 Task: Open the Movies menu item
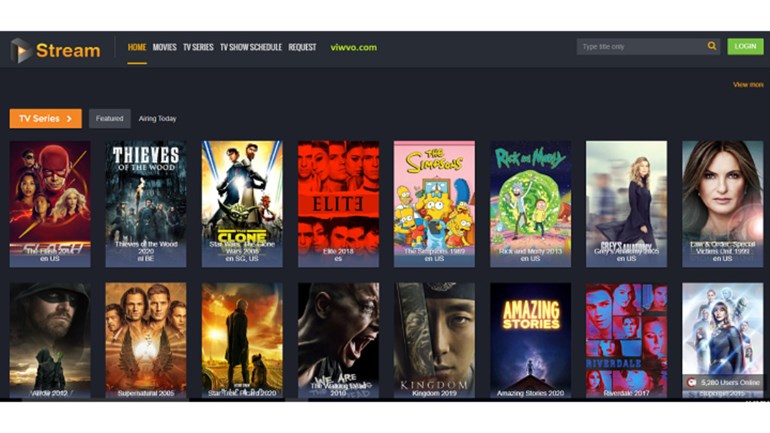[x=165, y=47]
